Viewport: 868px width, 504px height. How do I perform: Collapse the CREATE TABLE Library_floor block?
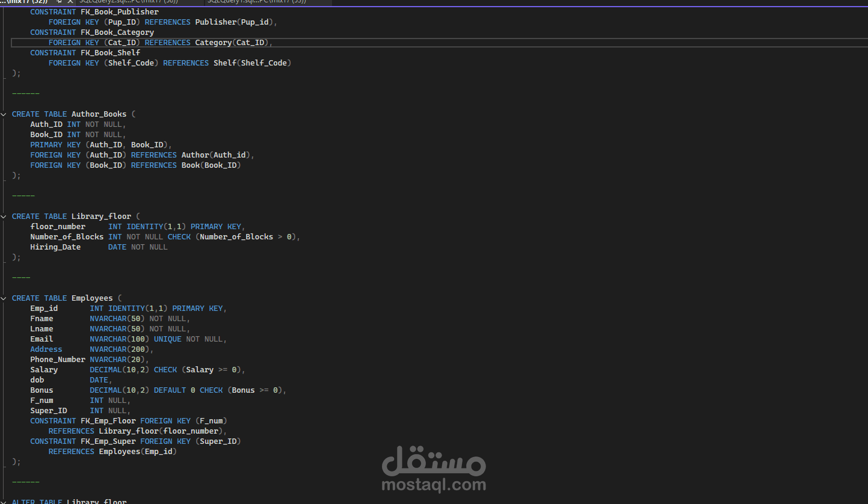(x=5, y=217)
